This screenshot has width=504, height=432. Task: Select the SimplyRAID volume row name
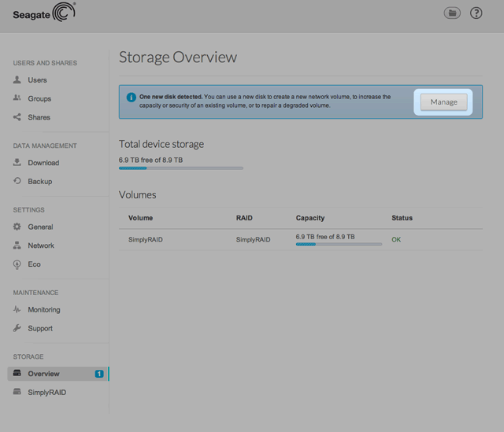point(145,239)
